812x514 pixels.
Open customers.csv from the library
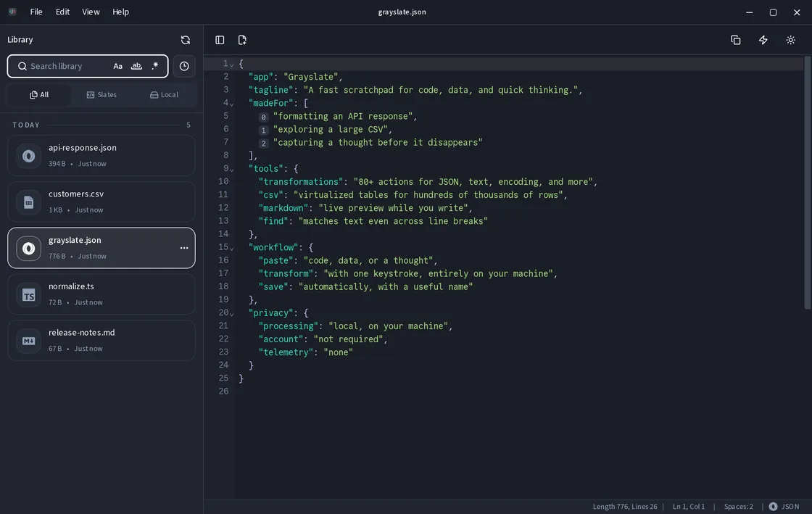click(101, 202)
